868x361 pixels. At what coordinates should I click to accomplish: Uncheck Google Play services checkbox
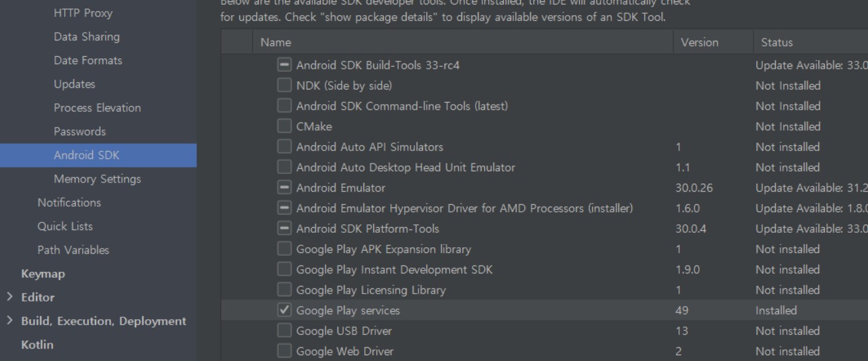(x=284, y=310)
